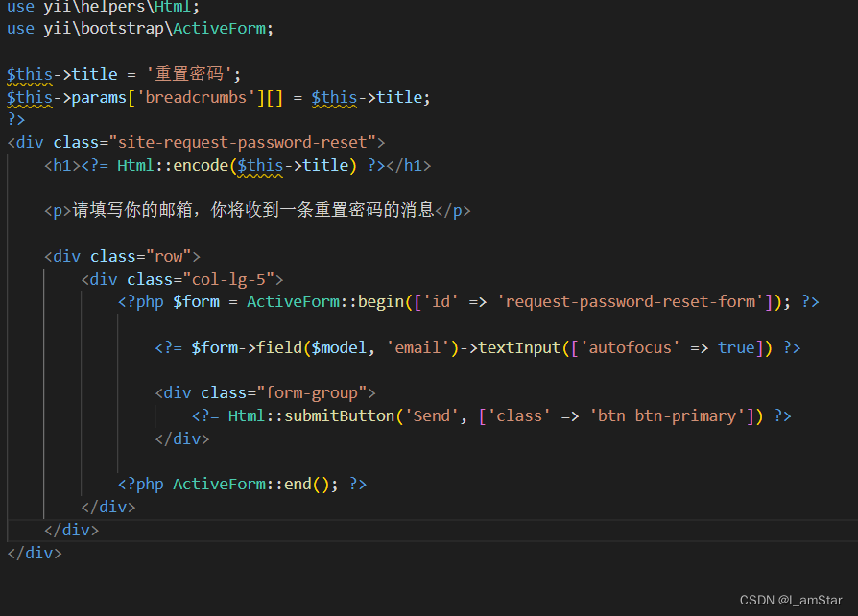Image resolution: width=858 pixels, height=616 pixels.
Task: Click 'ActiveForm::end();' statement
Action: tap(255, 485)
